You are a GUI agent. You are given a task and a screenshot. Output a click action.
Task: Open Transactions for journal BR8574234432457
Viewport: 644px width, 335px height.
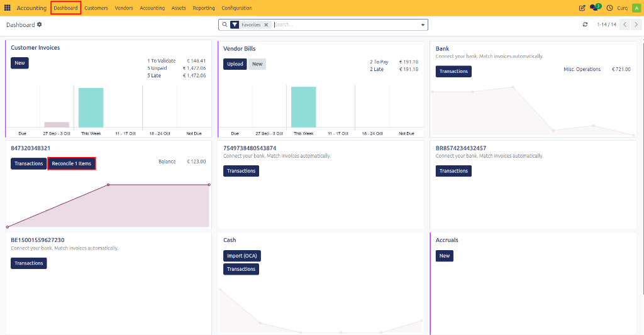(x=453, y=171)
